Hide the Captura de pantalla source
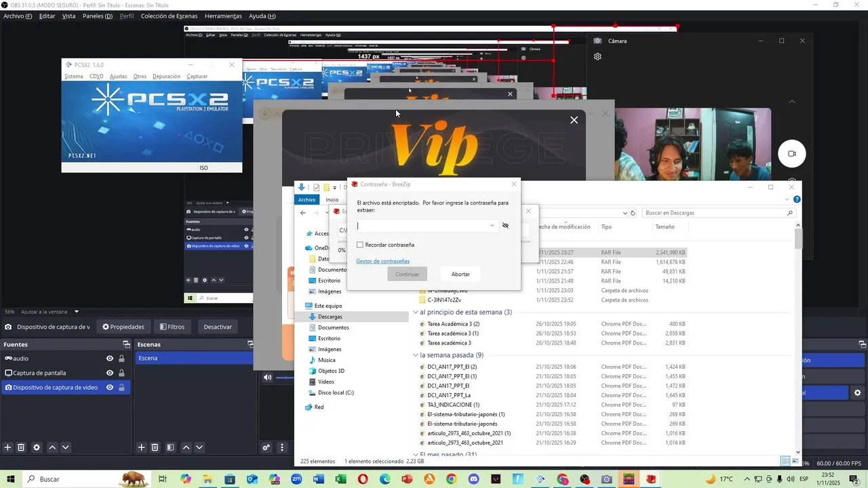 tap(110, 373)
